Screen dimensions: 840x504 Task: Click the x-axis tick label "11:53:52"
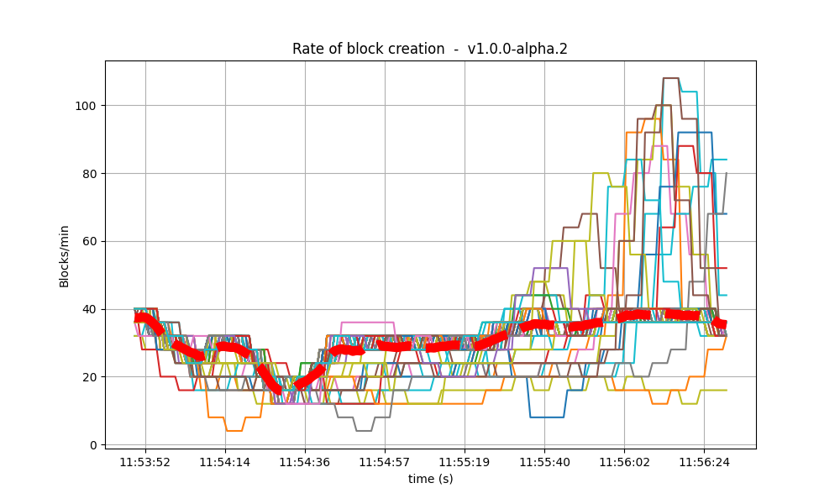point(144,462)
